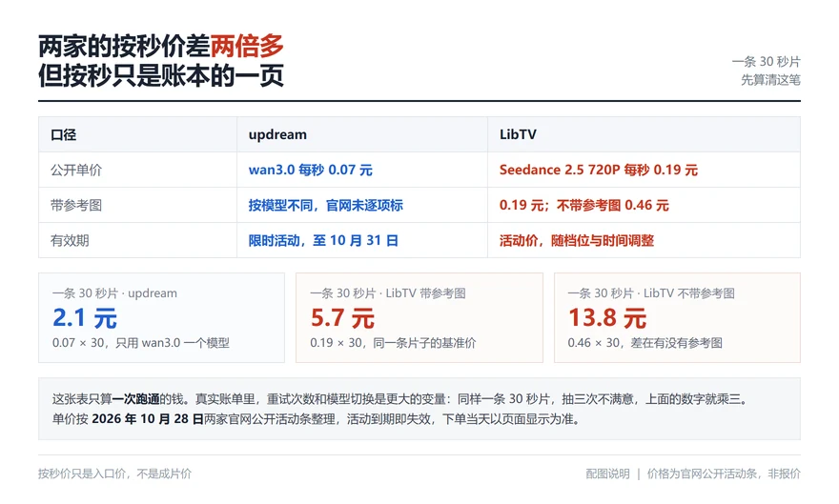839x504 pixels.
Task: Click the blue price '2.1 元'
Action: pyautogui.click(x=85, y=318)
